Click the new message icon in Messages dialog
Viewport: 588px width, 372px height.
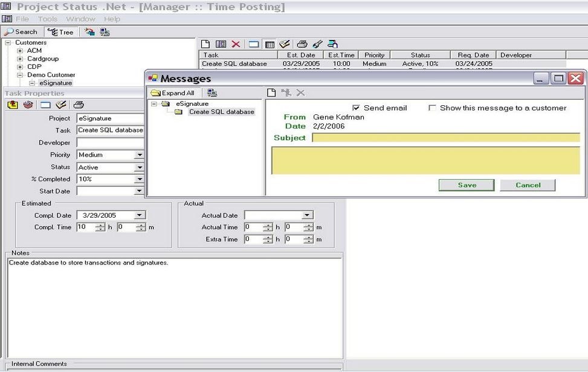coord(270,92)
